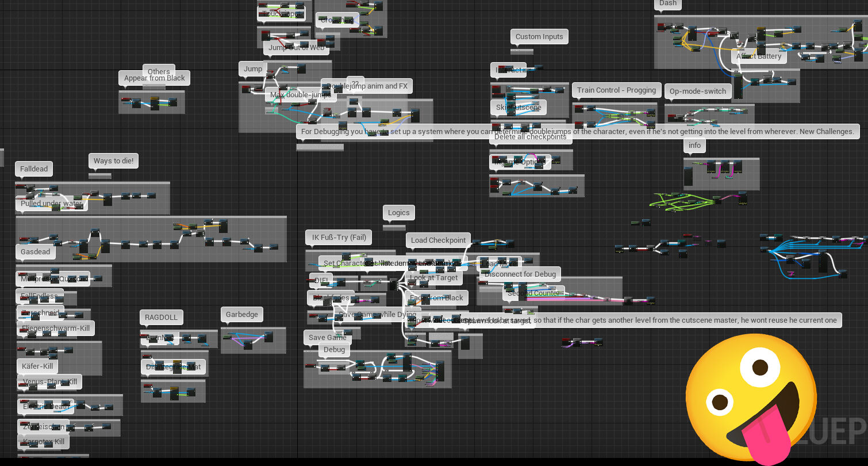
Task: Click the Disconnect for Debug comment
Action: click(x=520, y=274)
